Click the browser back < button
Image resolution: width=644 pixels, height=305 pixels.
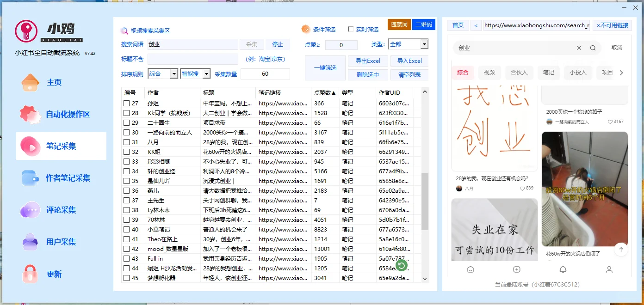pyautogui.click(x=476, y=25)
